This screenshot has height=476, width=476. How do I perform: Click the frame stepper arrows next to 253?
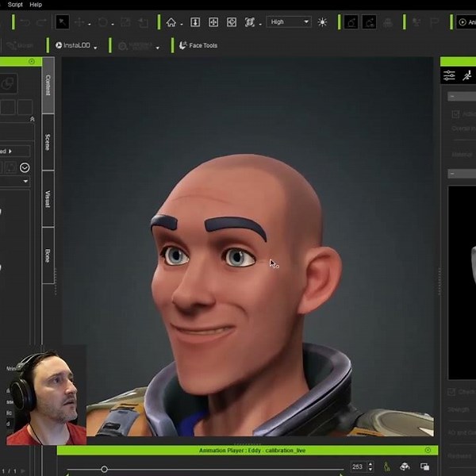370,466
